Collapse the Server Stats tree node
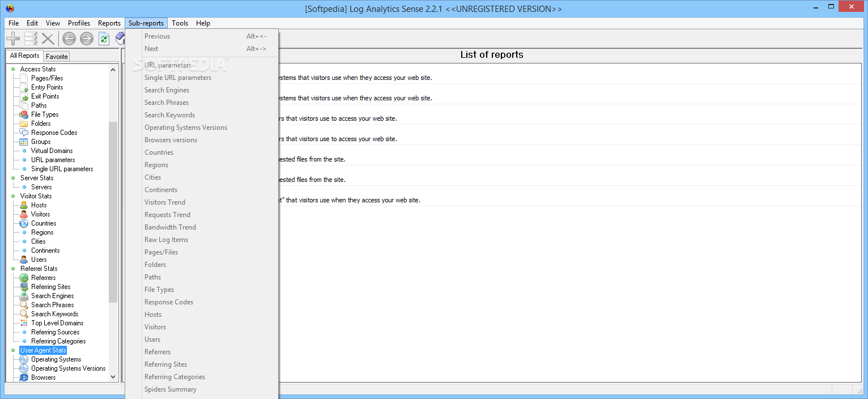868x399 pixels. tap(13, 178)
